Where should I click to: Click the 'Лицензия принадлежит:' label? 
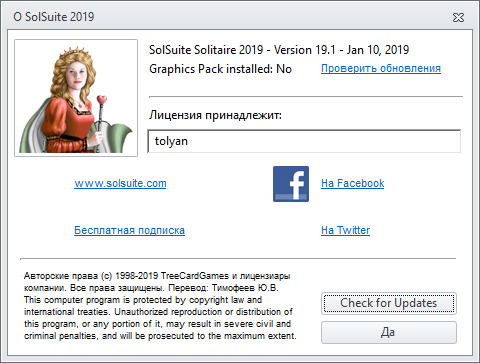tap(215, 115)
